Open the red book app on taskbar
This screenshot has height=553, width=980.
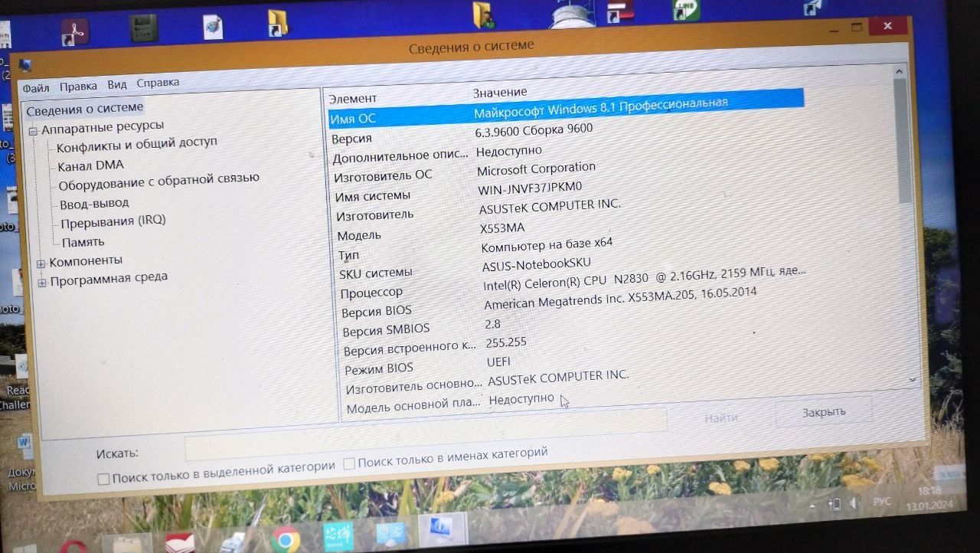point(180,542)
